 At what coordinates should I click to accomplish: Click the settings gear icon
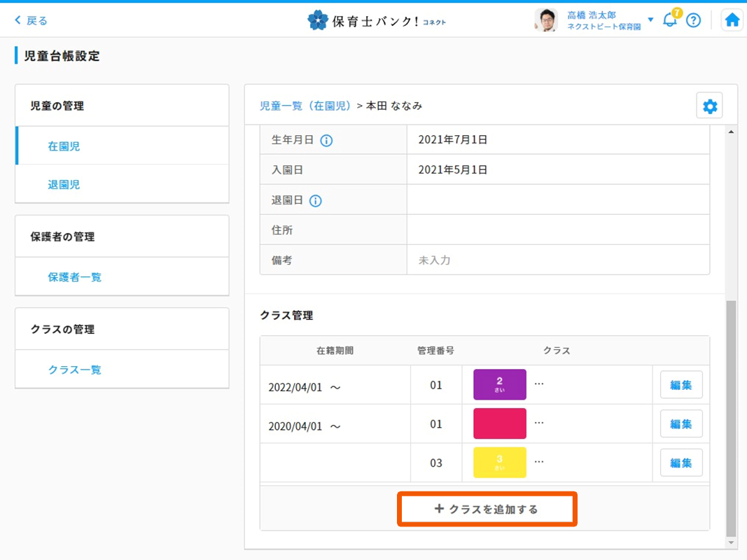[x=710, y=106]
